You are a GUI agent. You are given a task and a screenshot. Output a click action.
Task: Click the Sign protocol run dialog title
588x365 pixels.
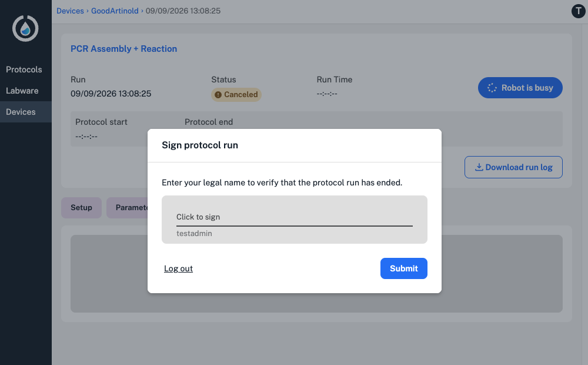tap(200, 145)
